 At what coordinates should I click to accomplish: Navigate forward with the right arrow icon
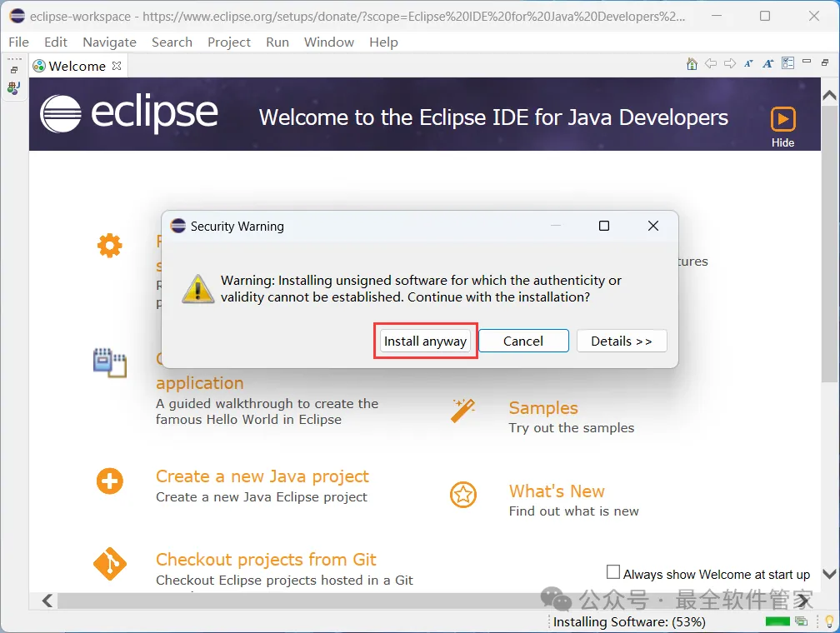[730, 64]
